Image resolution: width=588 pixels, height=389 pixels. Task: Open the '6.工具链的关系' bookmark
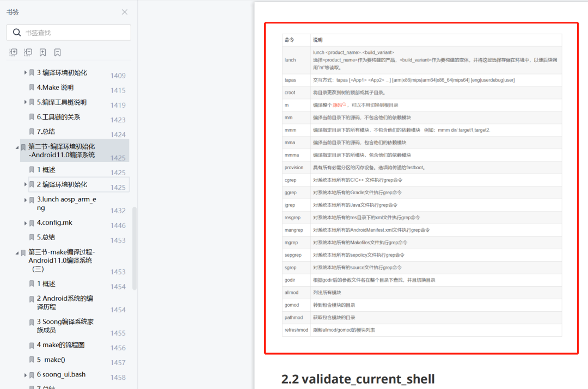(58, 117)
